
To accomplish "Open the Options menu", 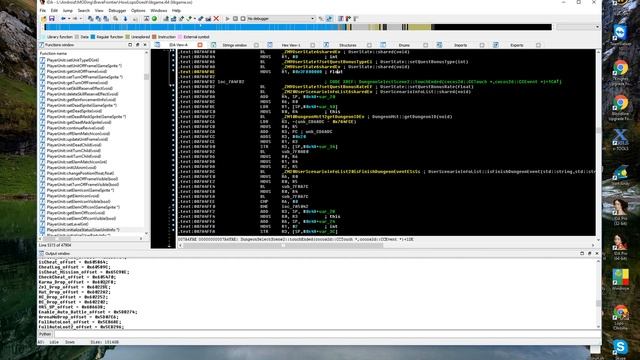I will [138, 11].
